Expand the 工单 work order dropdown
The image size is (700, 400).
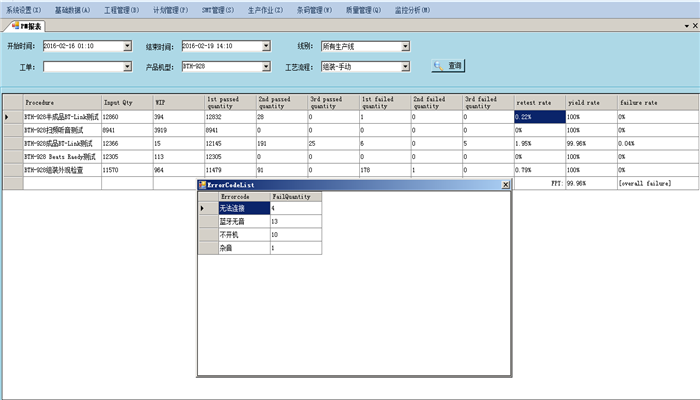[127, 67]
